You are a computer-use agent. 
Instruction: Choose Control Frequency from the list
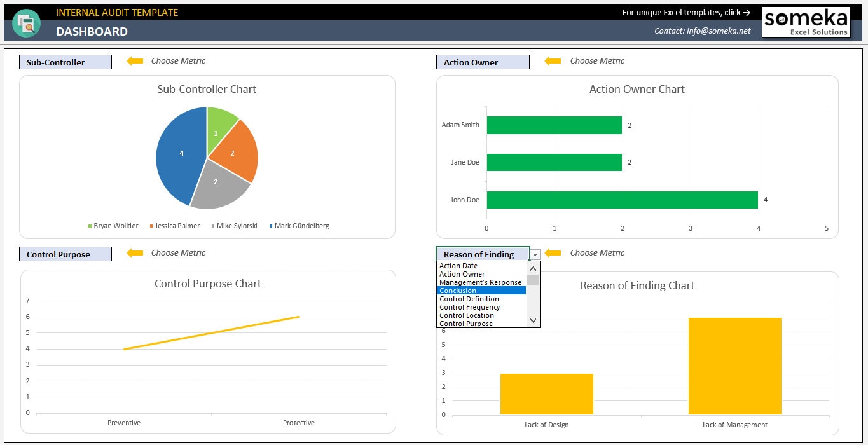(x=481, y=307)
